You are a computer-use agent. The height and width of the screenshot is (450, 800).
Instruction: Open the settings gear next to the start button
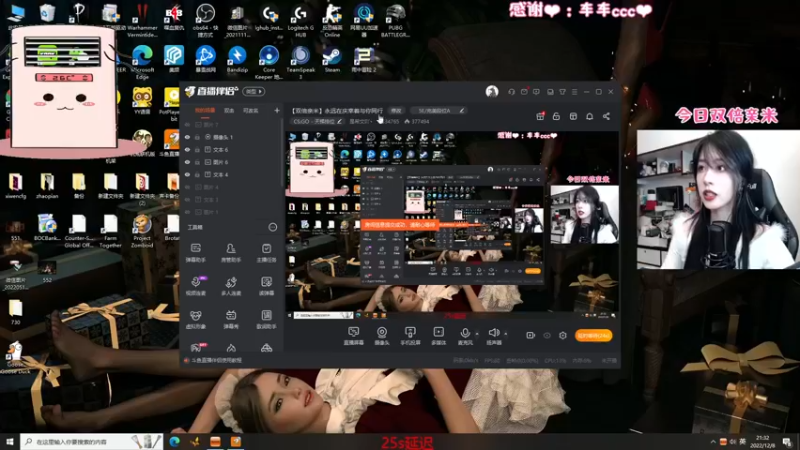point(563,335)
